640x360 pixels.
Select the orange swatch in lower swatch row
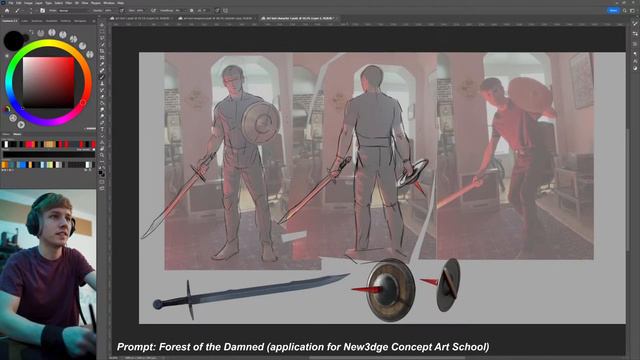(5, 164)
